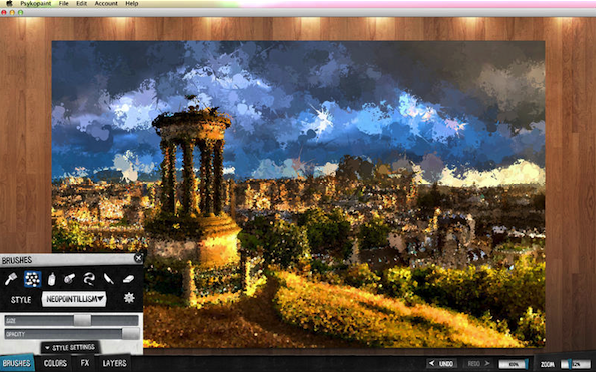Viewport: 596px width, 372px height.
Task: Select the dotted spray brush tool
Action: click(x=33, y=279)
